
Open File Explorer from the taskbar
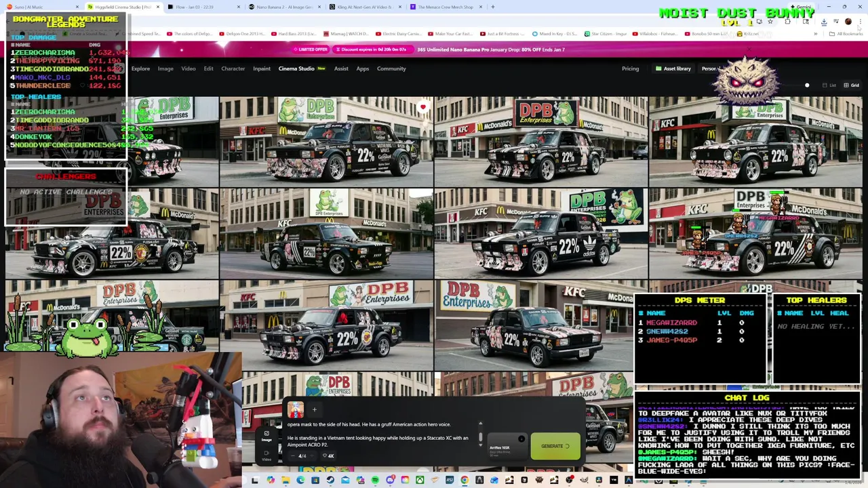coord(285,480)
